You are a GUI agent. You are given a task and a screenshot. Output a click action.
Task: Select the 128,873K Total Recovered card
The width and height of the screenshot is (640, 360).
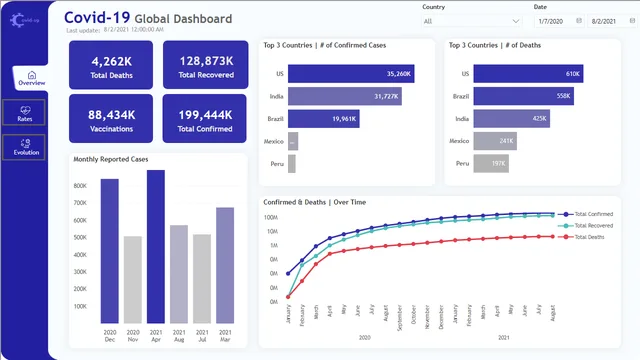tap(206, 64)
